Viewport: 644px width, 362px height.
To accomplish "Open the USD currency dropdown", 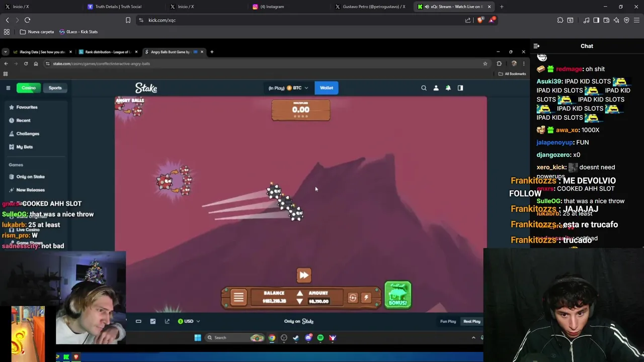I will tap(189, 321).
